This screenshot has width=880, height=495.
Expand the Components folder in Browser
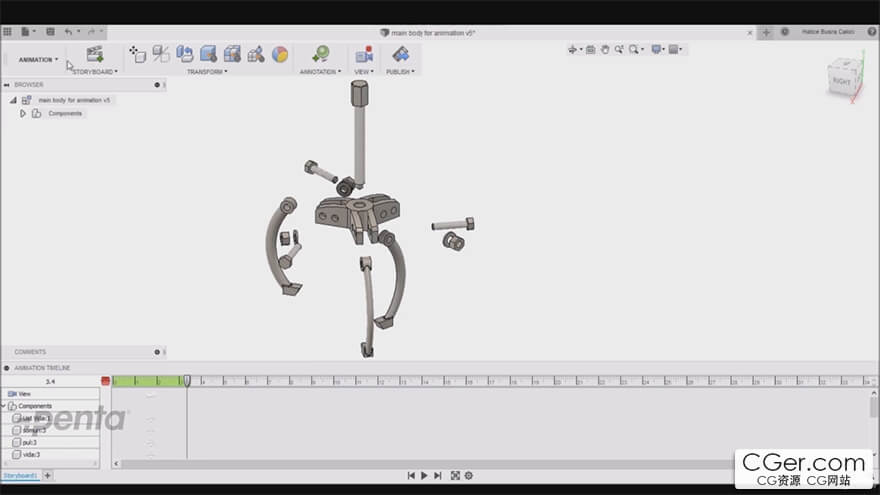(x=23, y=114)
